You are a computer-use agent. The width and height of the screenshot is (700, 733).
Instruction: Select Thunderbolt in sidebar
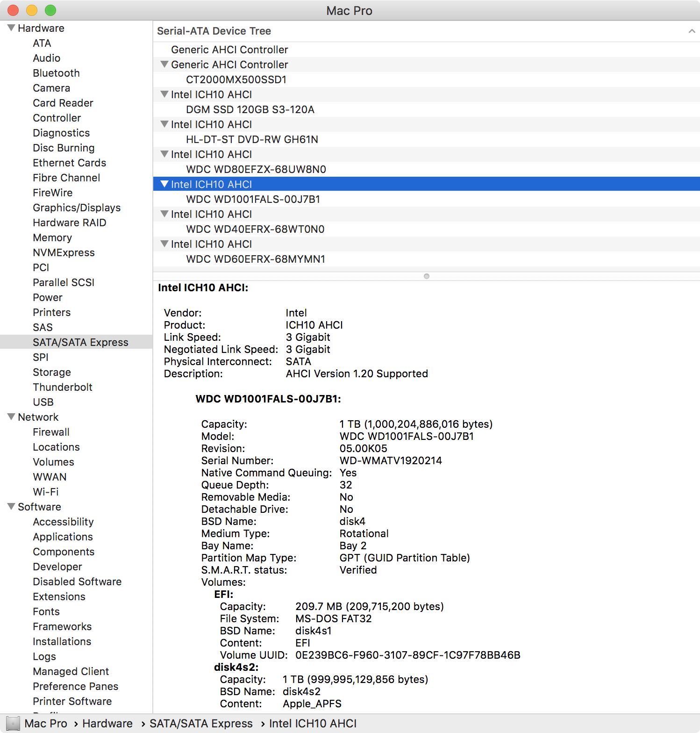pyautogui.click(x=63, y=387)
